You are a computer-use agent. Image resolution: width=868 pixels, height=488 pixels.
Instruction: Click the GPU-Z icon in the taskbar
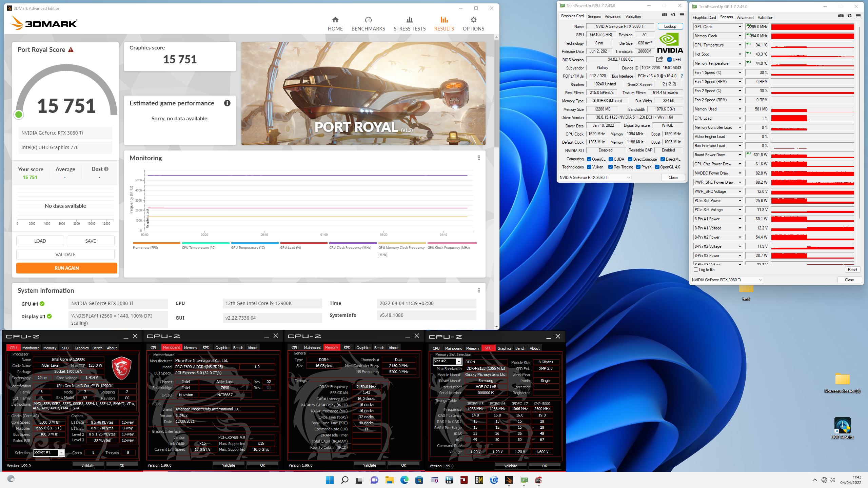click(524, 480)
